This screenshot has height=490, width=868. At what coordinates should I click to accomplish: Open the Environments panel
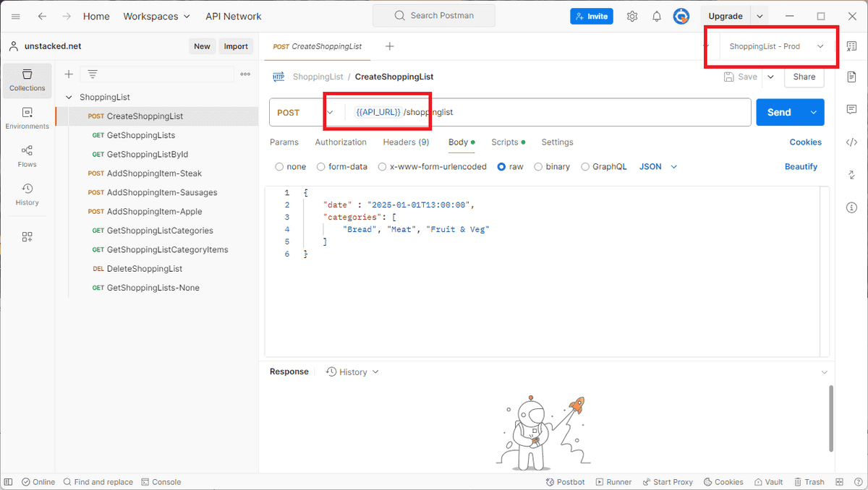27,118
